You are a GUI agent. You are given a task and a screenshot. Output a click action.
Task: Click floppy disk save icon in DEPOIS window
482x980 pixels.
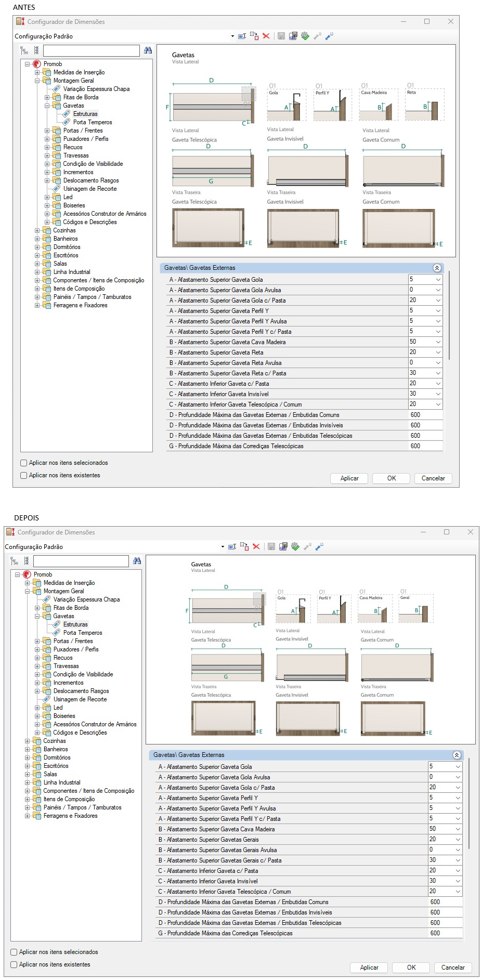pyautogui.click(x=271, y=546)
